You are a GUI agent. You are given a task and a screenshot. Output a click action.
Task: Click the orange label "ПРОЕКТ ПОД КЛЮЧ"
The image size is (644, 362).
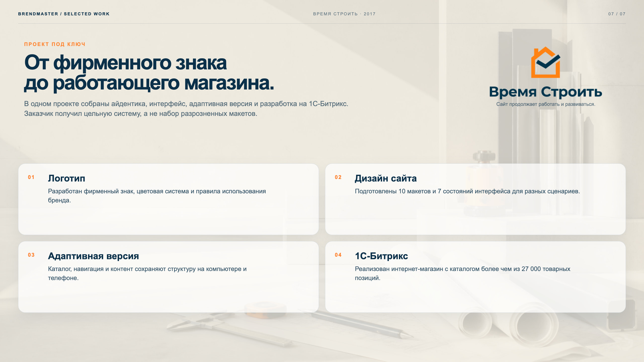point(55,44)
